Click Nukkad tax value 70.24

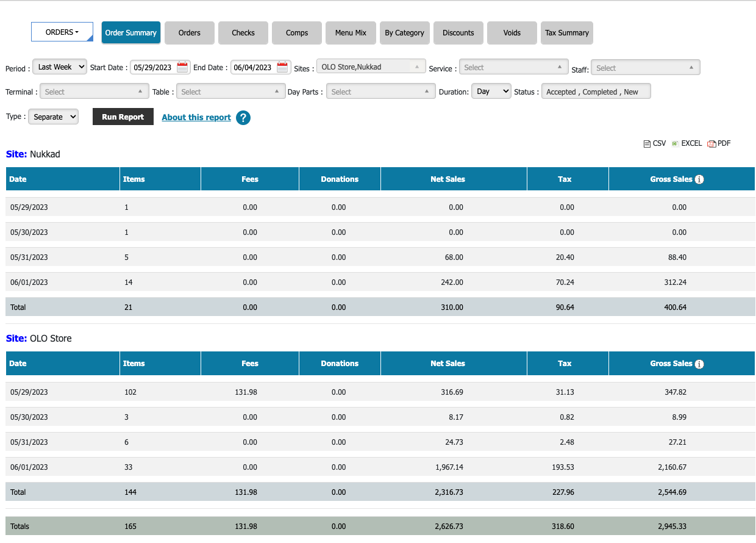click(565, 282)
